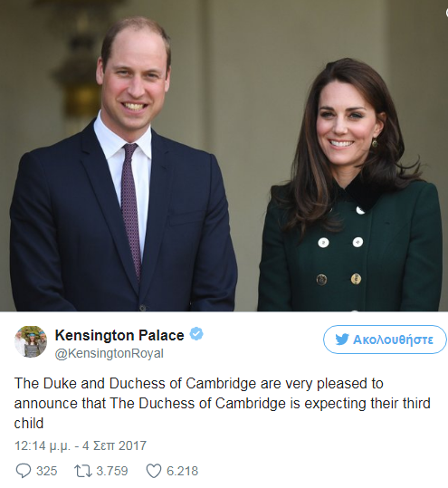Click the tweet text starting 'The Duke and Duchess'

(223, 404)
